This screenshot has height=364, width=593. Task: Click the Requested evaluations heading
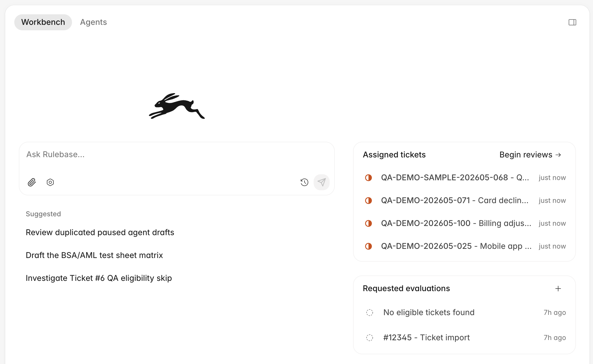tap(406, 289)
